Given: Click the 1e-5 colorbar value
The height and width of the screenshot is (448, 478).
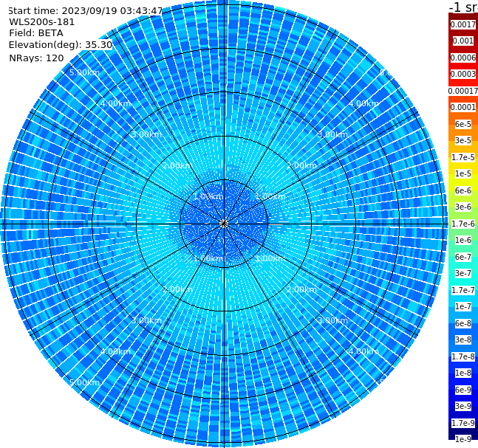Looking at the screenshot, I should coord(463,173).
